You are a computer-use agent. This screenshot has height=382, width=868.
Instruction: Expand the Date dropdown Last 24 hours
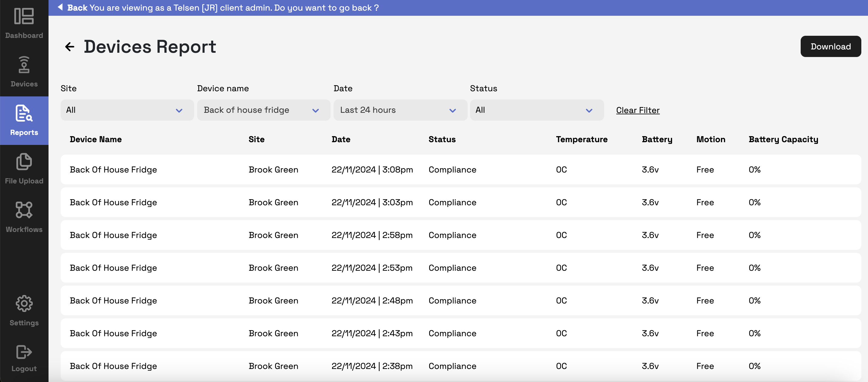pyautogui.click(x=400, y=110)
